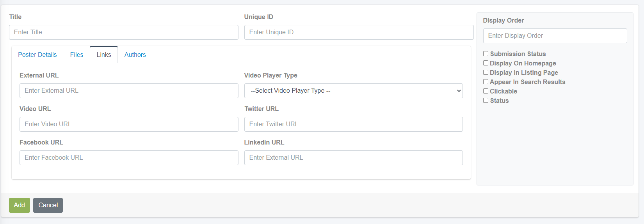Click the green Add button
Viewport: 644px width, 224px height.
point(20,205)
